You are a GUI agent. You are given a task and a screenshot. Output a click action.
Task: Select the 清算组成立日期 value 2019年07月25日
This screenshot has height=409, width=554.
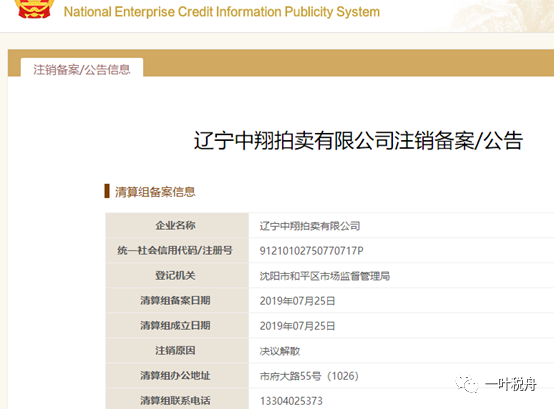[297, 326]
